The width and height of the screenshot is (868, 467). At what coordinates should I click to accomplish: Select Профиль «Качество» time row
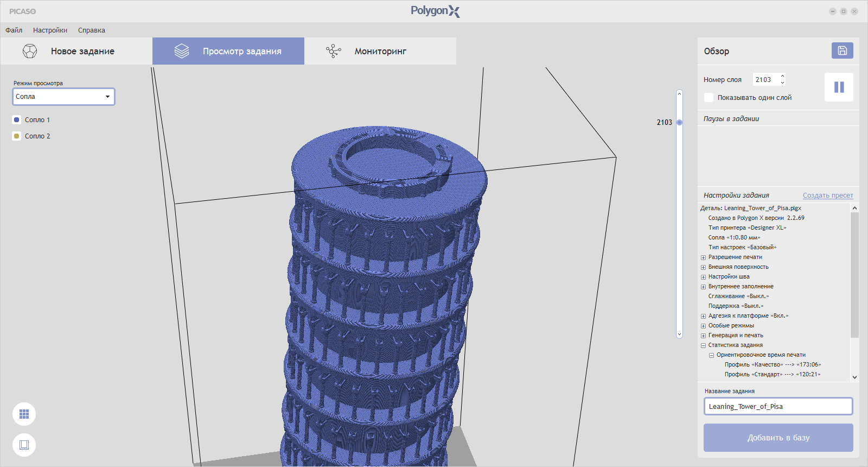[x=773, y=364]
